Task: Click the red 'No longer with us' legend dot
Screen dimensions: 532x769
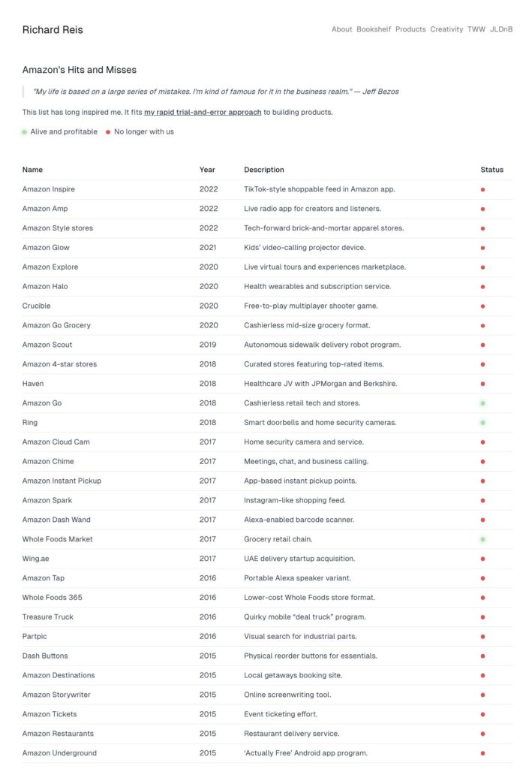Action: [x=108, y=132]
